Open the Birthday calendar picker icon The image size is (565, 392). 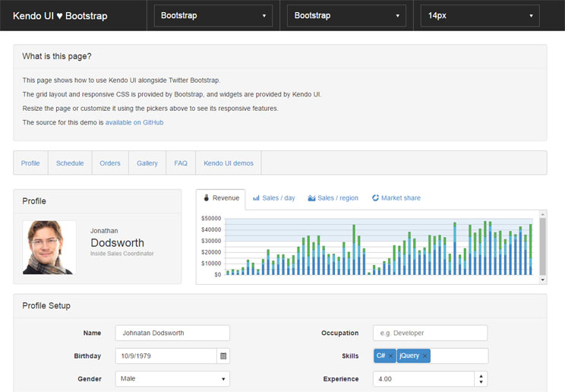click(x=223, y=356)
